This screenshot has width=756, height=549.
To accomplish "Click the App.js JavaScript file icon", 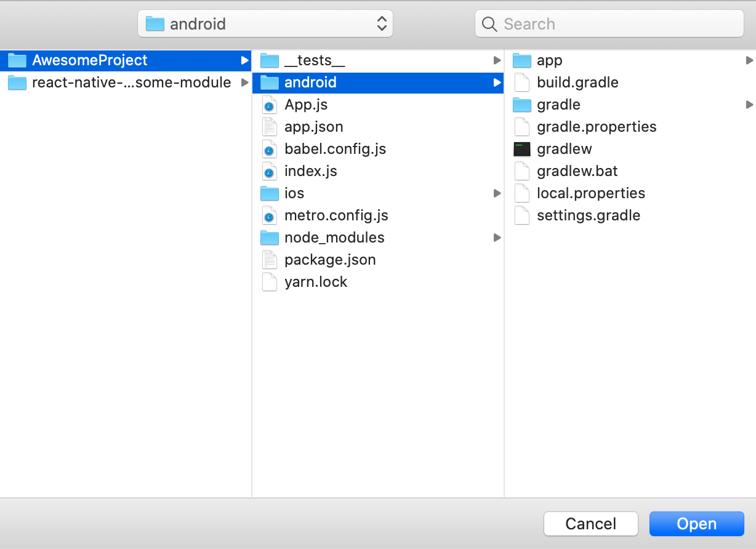I will click(270, 105).
